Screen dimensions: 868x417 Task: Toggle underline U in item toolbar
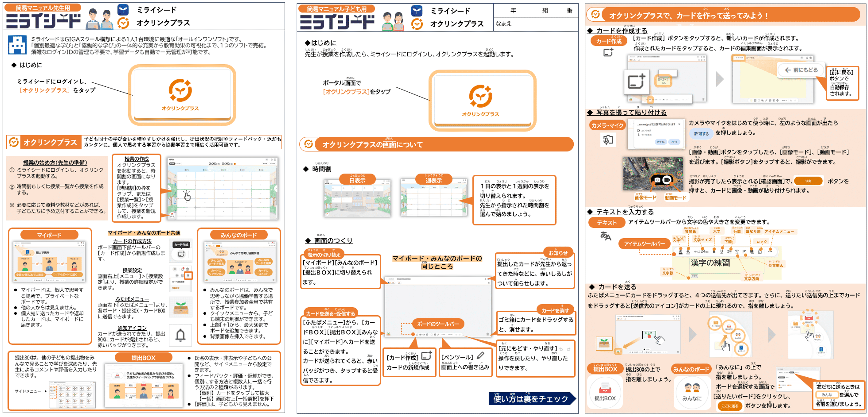click(722, 252)
